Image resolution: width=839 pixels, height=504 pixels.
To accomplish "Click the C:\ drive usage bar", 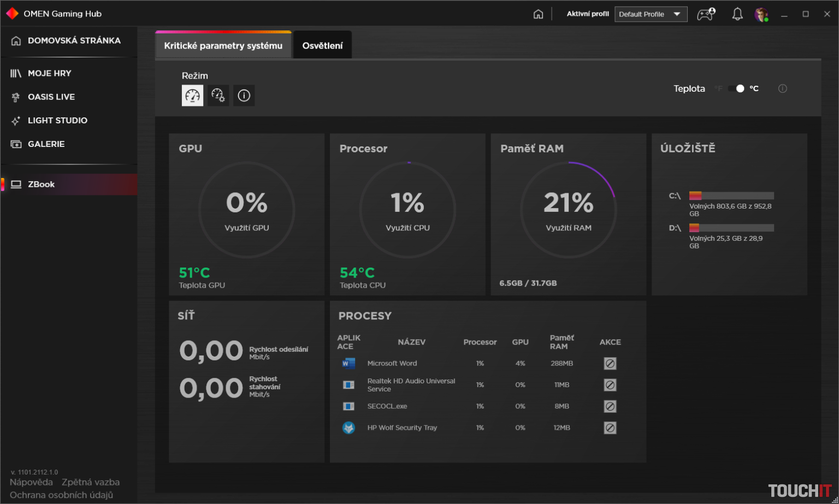I will (x=731, y=195).
